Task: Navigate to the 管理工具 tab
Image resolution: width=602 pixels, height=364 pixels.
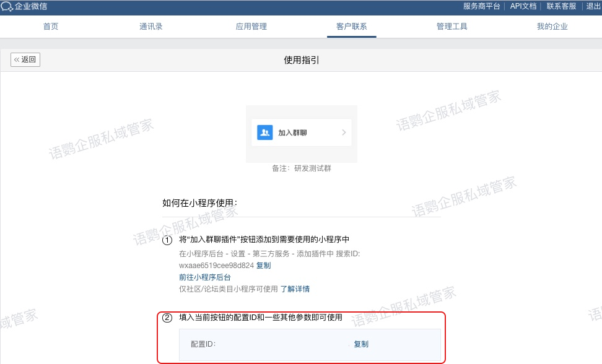Action: (452, 27)
